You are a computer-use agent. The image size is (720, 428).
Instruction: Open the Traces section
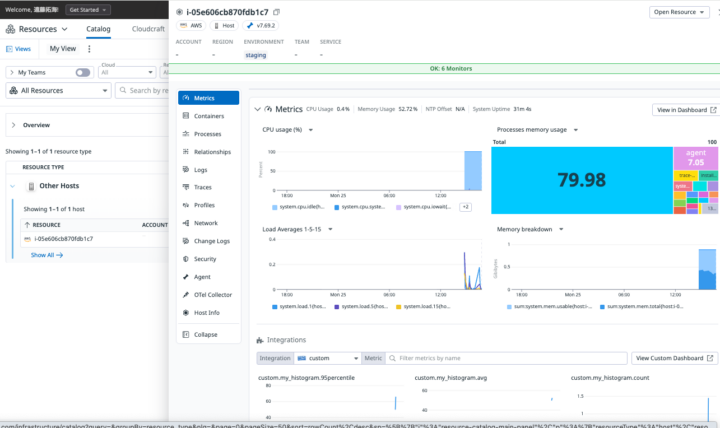point(208,187)
